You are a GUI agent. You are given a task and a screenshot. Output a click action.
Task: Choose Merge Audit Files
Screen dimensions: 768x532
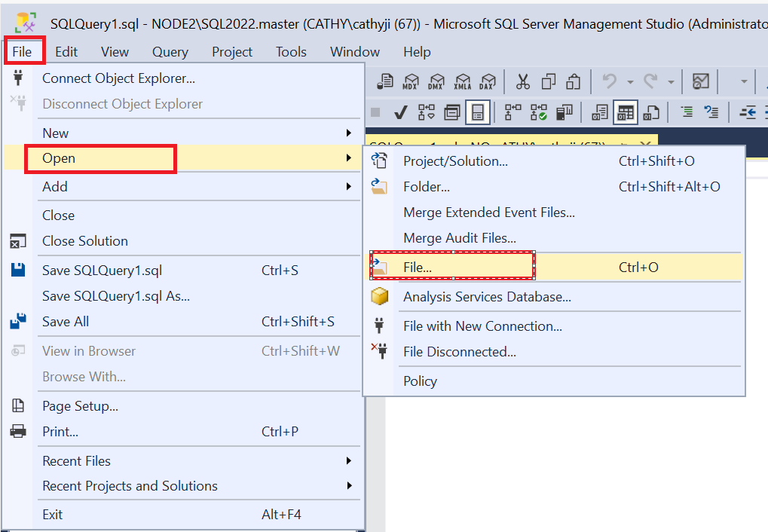click(554, 238)
